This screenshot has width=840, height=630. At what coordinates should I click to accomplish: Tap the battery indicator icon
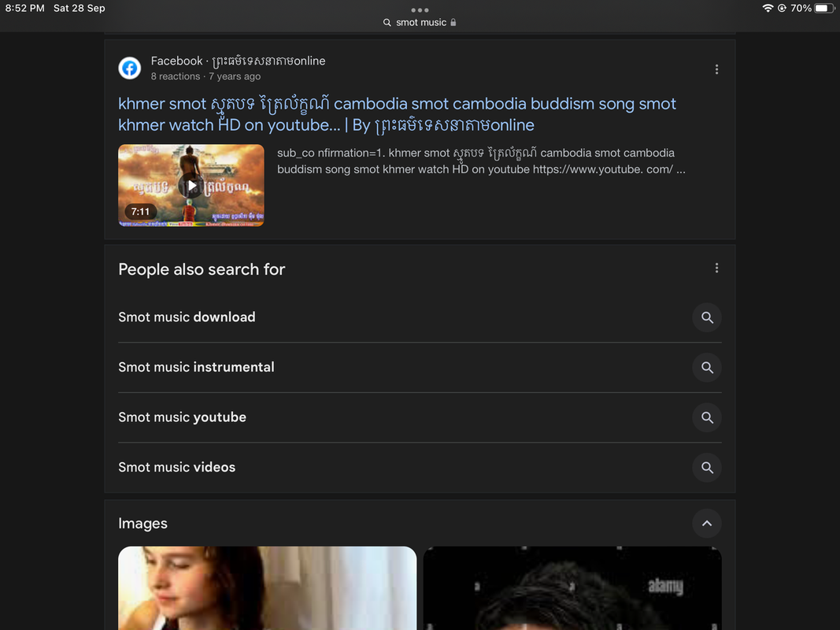pos(824,8)
